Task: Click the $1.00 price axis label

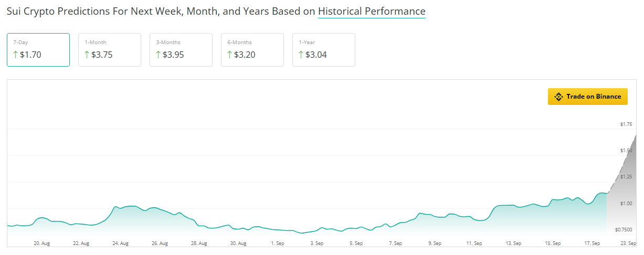Action: (x=626, y=204)
